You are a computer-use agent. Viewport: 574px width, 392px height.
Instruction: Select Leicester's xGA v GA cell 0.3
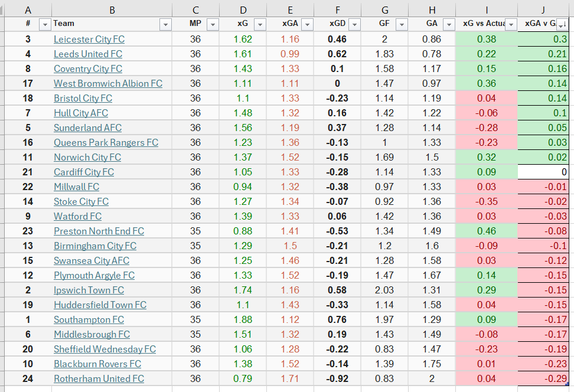click(x=543, y=39)
